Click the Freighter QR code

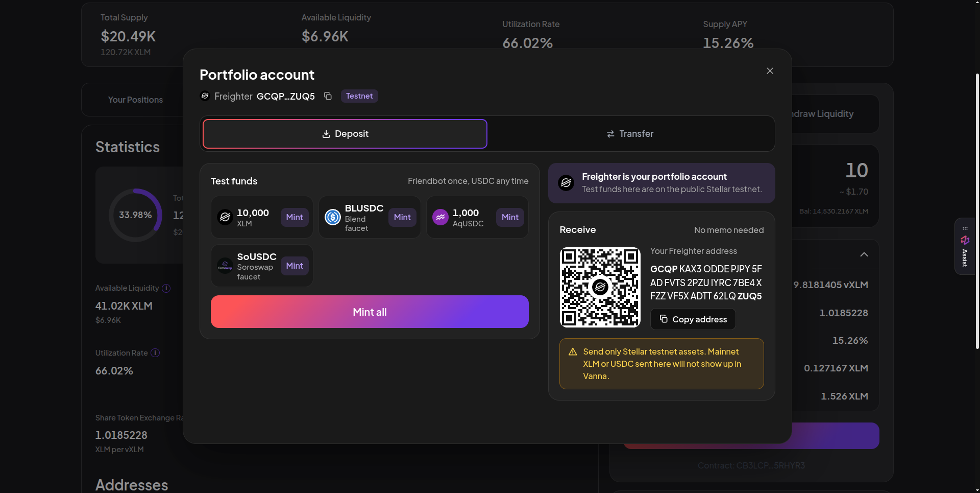[x=600, y=287]
